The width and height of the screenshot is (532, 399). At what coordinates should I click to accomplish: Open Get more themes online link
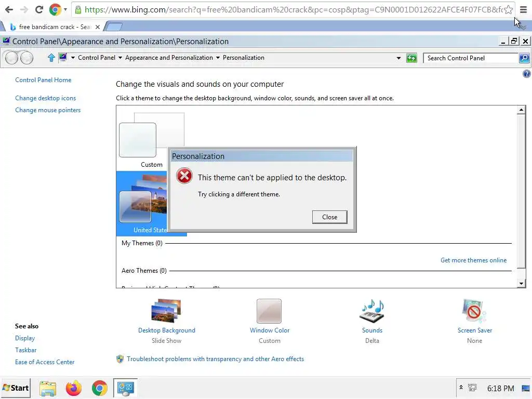[473, 260]
